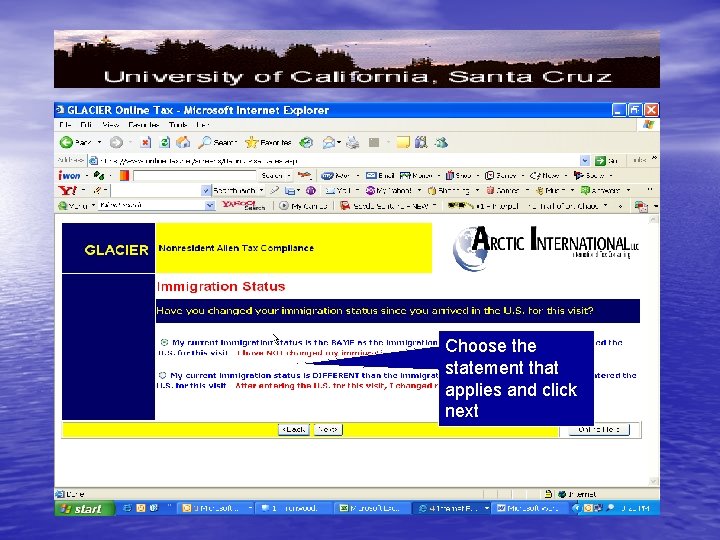Open the Shopping dropdown arrow

tap(477, 190)
